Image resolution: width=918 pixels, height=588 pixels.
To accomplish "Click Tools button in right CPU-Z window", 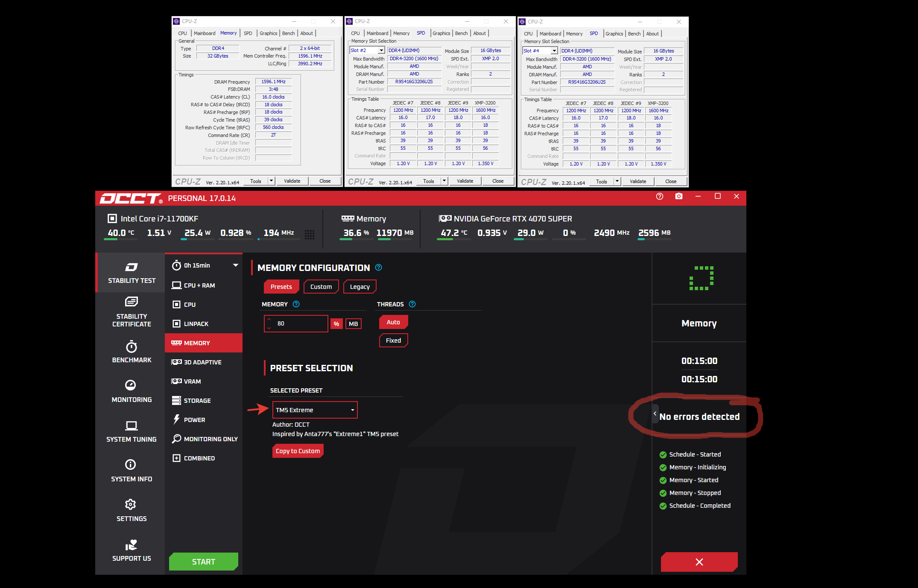I will 601,181.
